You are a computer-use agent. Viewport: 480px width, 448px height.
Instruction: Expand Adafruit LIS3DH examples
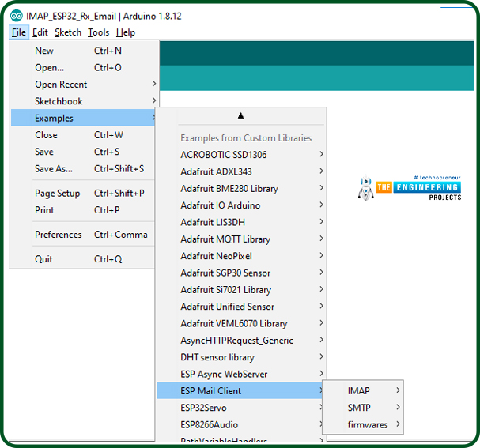[x=241, y=222]
